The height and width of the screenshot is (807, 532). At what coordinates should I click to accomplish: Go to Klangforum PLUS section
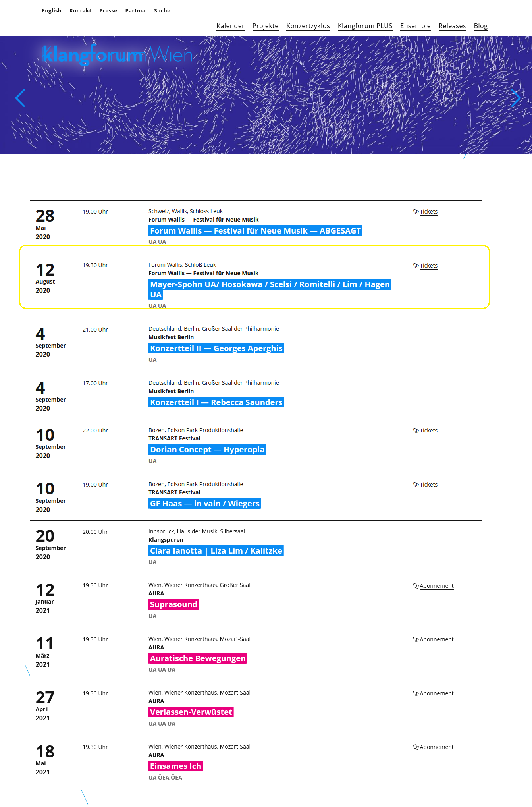click(x=365, y=26)
